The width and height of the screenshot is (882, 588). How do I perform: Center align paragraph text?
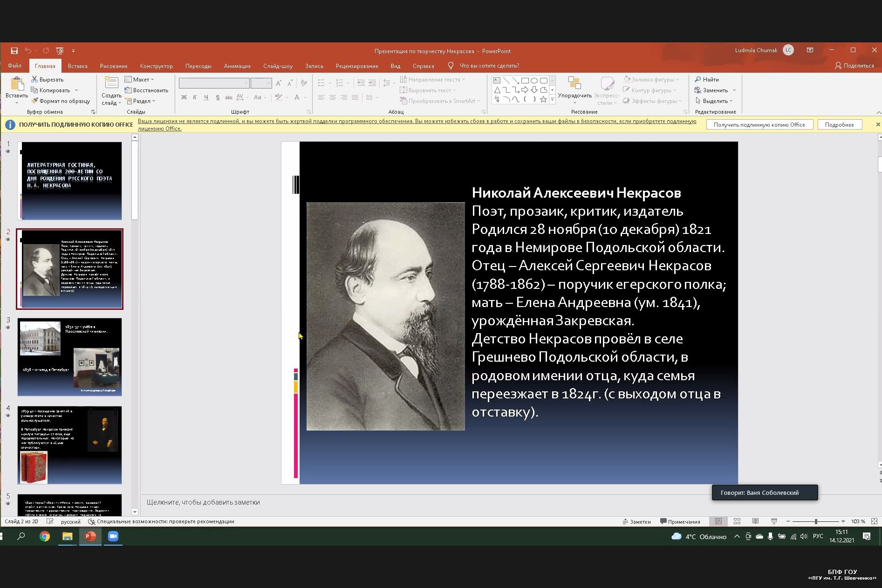333,97
